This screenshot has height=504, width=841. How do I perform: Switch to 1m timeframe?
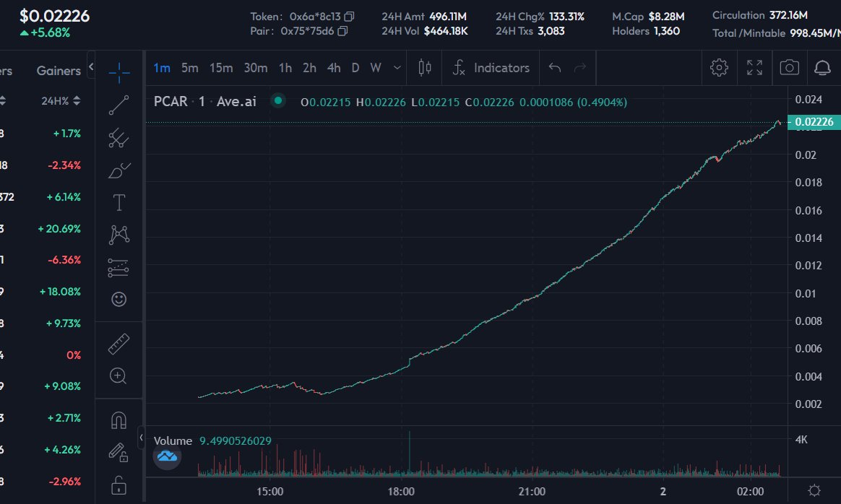coord(161,68)
